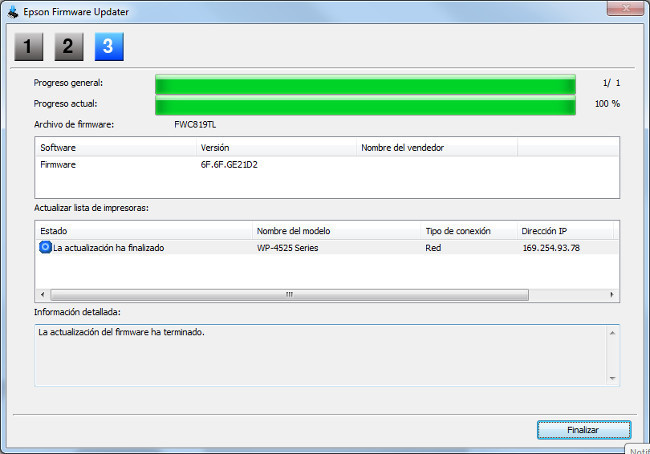Click the blue update-finished status icon
This screenshot has width=650, height=454.
(x=45, y=247)
